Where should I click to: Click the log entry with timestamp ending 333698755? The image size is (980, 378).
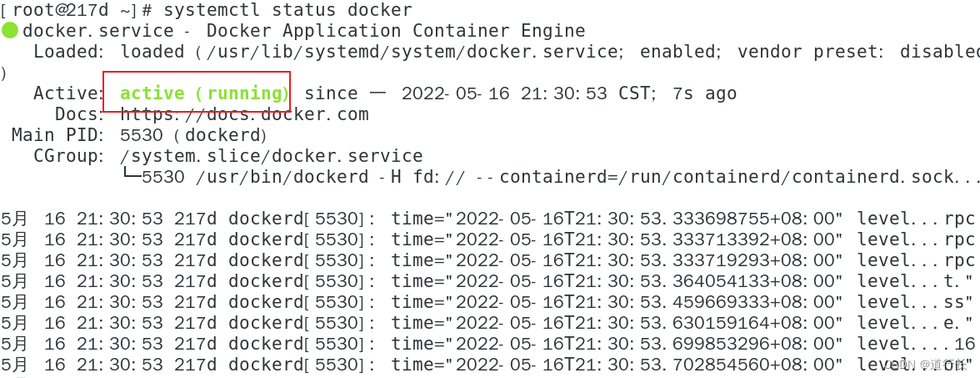click(x=617, y=219)
